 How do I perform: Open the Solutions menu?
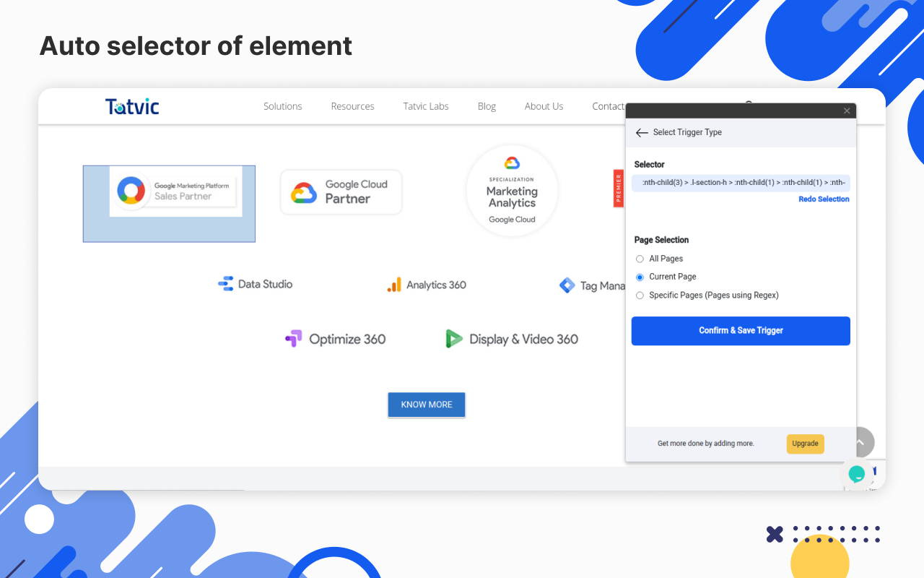pyautogui.click(x=283, y=106)
